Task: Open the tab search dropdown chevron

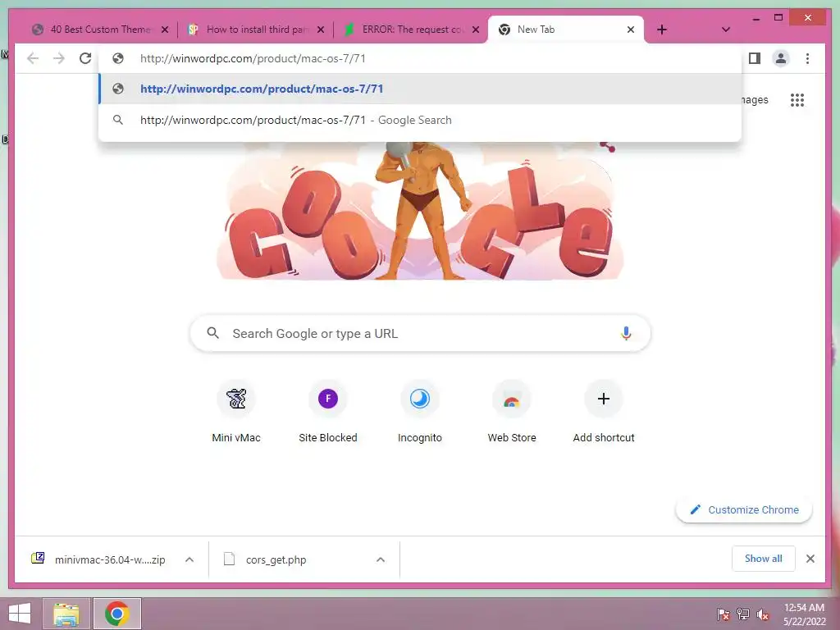Action: (725, 30)
